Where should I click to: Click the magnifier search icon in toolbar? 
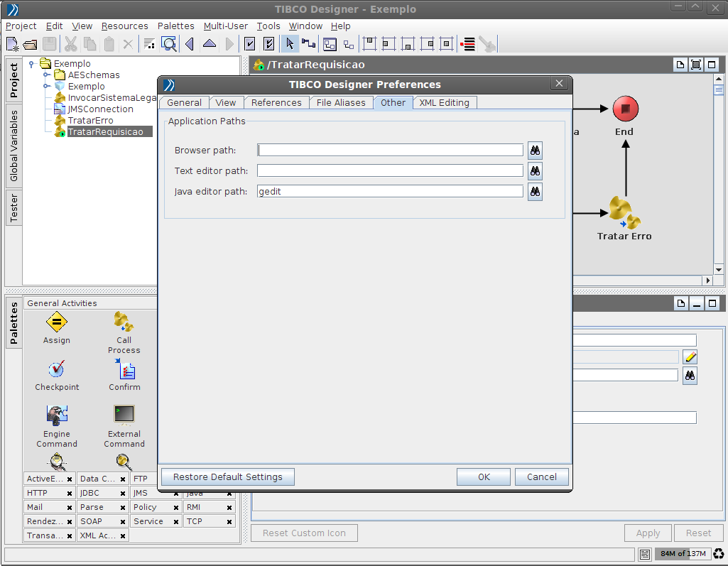click(169, 44)
